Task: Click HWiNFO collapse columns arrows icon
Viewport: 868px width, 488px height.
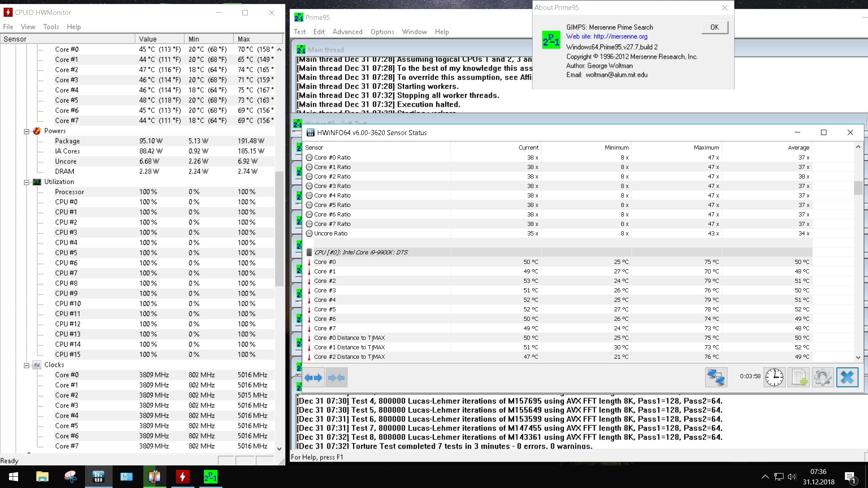Action: coord(336,378)
